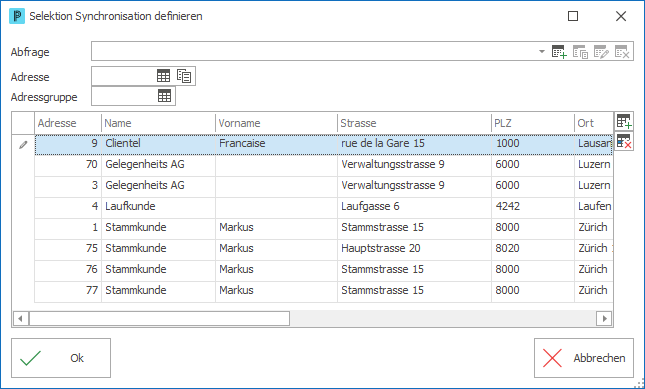
Task: Select the Gelegenheits AG row with Adresse 70
Action: pos(324,164)
